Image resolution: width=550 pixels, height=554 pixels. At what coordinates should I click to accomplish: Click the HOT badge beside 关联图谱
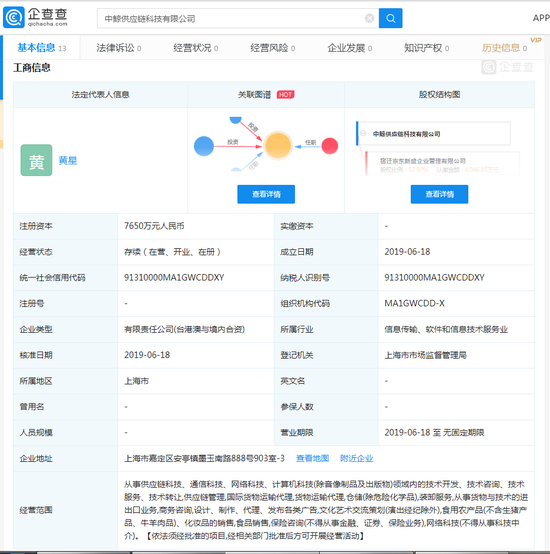[285, 94]
